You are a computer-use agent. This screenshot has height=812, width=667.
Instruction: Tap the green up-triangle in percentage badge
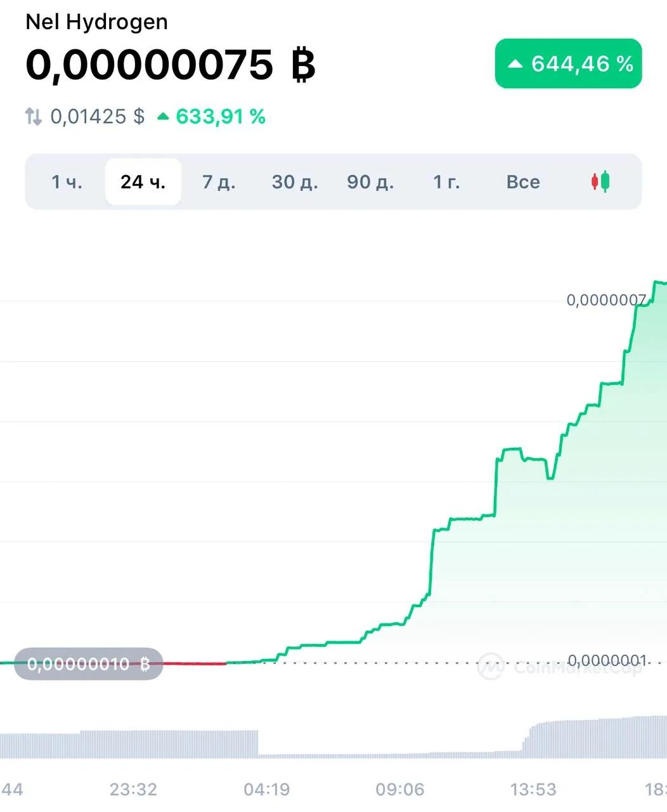(x=515, y=64)
